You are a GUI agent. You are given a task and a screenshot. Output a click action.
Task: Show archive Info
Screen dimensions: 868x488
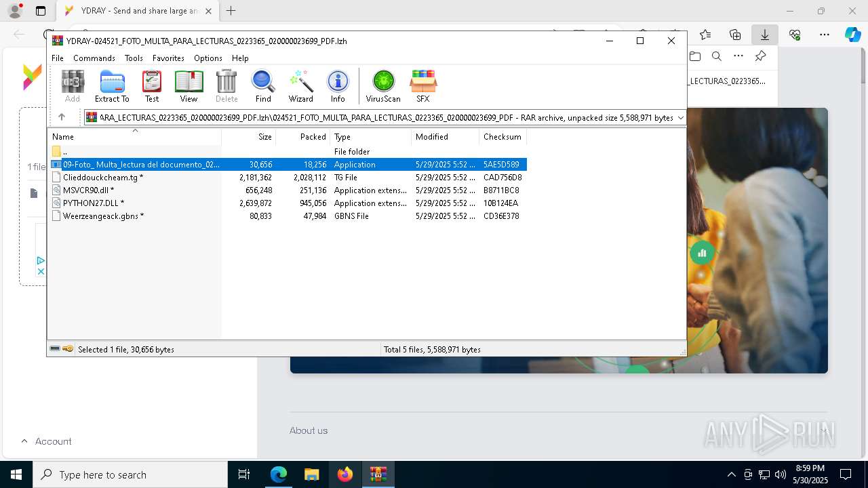(x=338, y=86)
